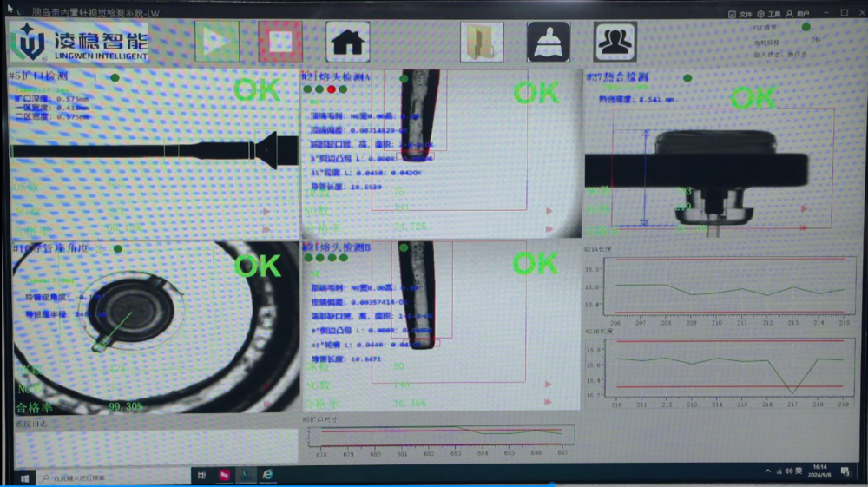This screenshot has height=487, width=868.
Task: Click the needle image in #5 扩口检测
Action: pyautogui.click(x=155, y=150)
